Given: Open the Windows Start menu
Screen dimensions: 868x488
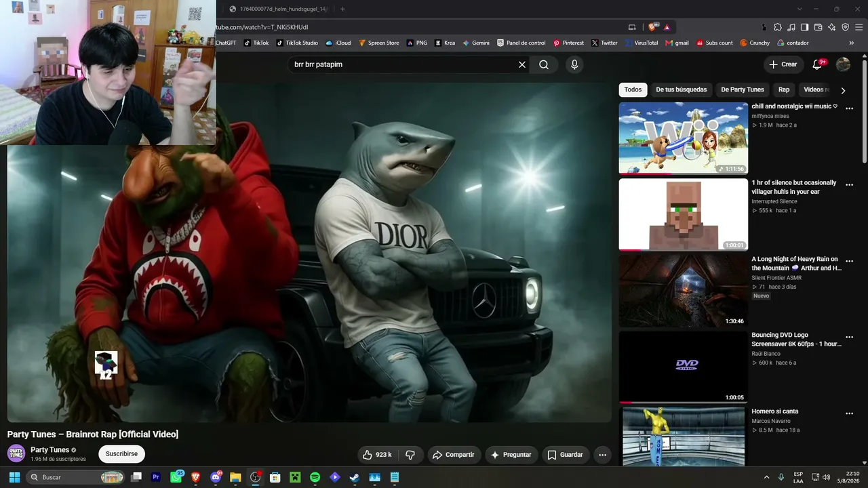Looking at the screenshot, I should click(x=14, y=477).
